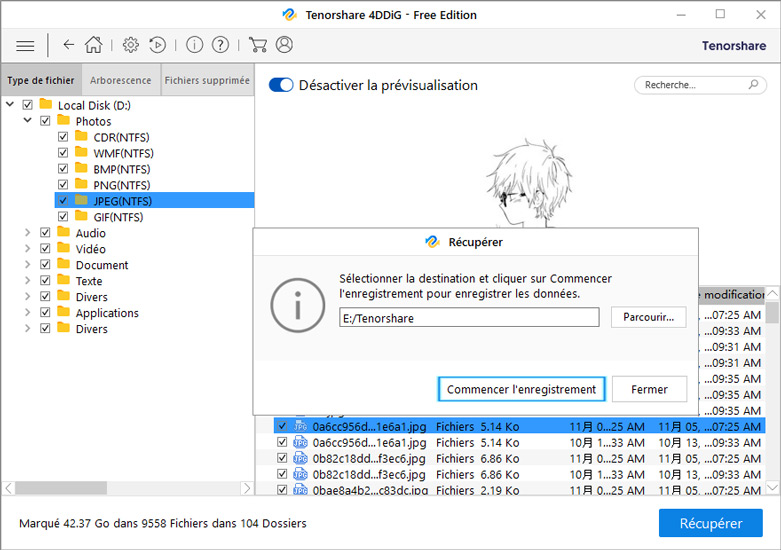Return to the home screen icon
The height and width of the screenshot is (550, 781).
[x=93, y=45]
